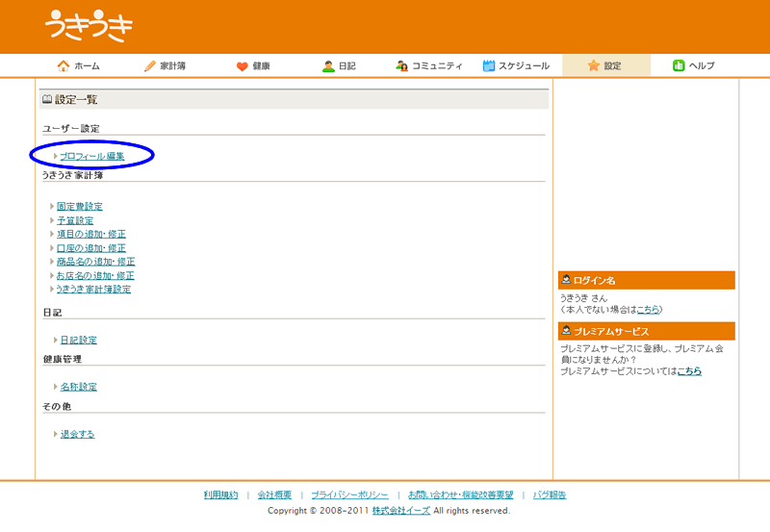Open プロフィール編集 link

click(92, 156)
